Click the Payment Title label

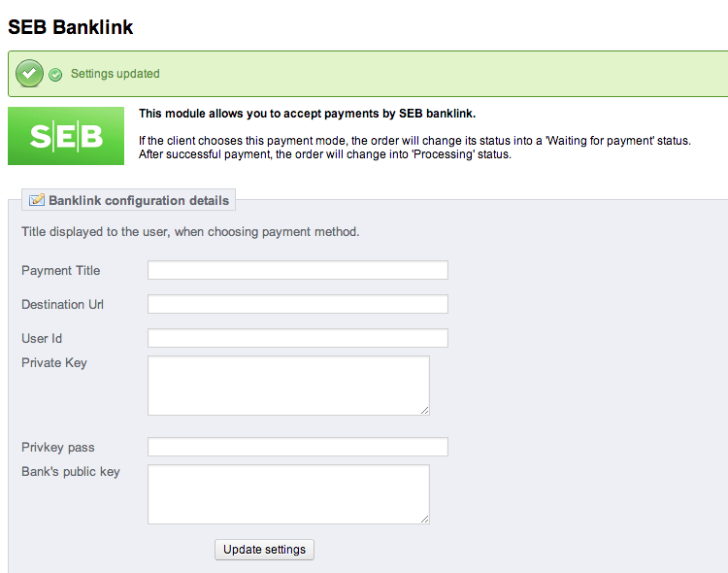coord(61,270)
